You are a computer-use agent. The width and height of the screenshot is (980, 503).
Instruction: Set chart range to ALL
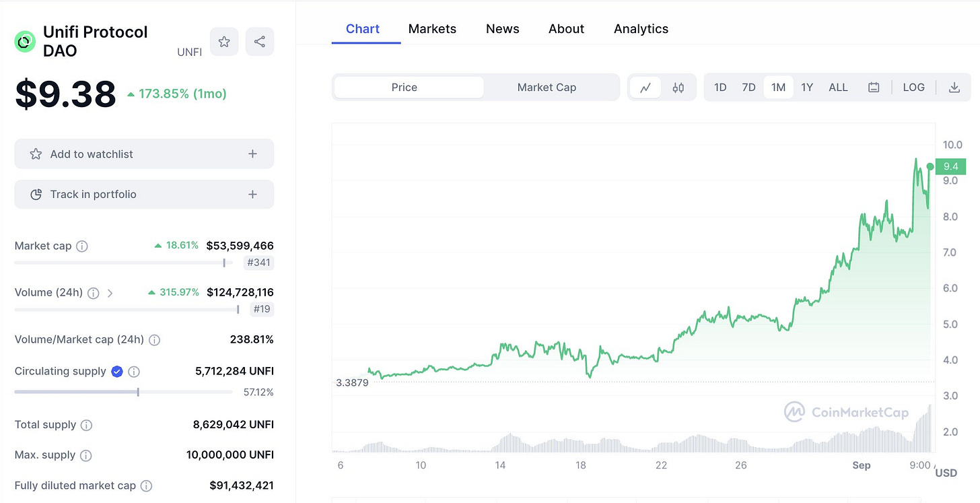click(838, 88)
